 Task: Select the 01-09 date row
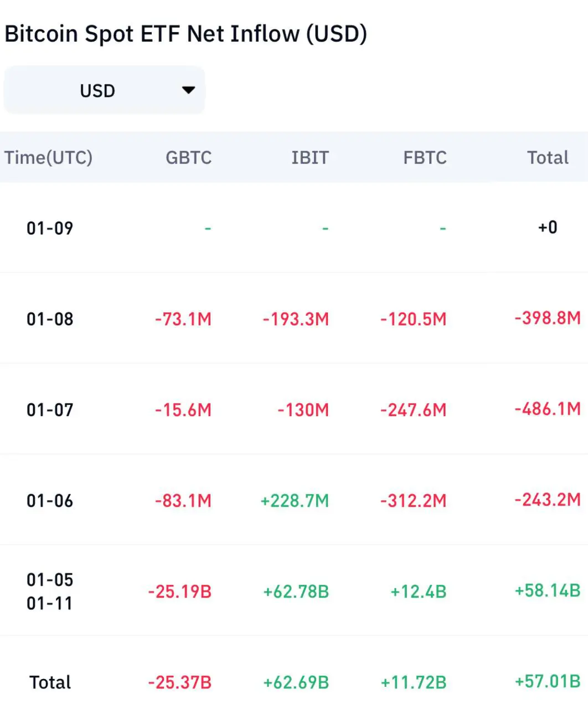[50, 228]
